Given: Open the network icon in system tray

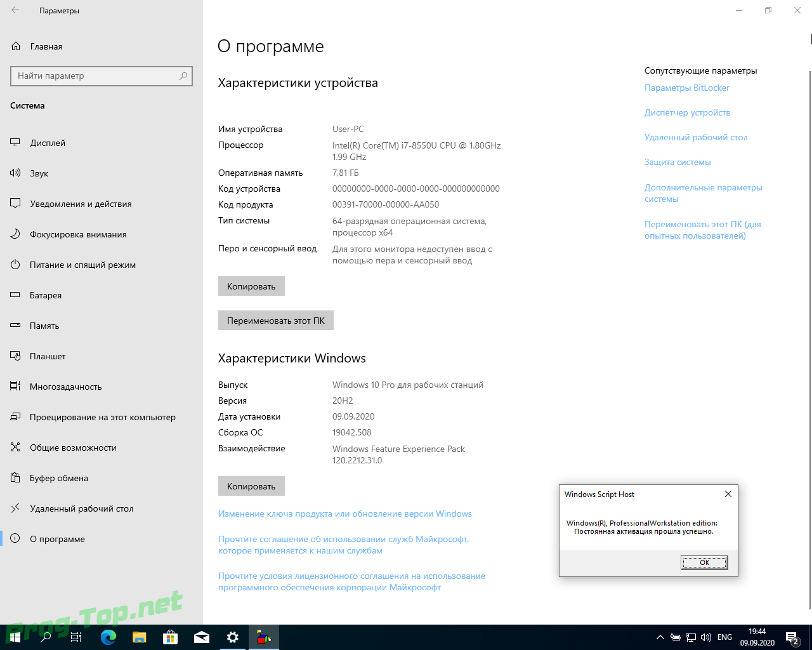Looking at the screenshot, I should click(691, 637).
